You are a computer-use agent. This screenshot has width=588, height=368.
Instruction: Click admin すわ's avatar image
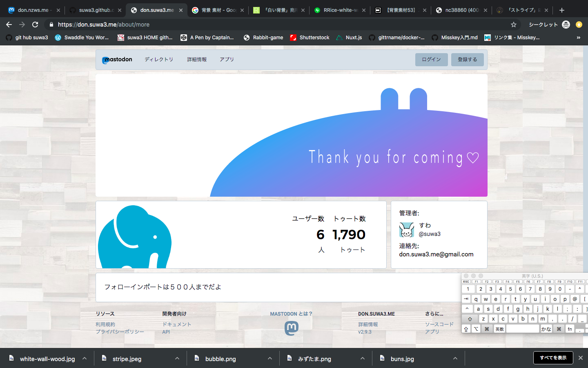coord(407,230)
